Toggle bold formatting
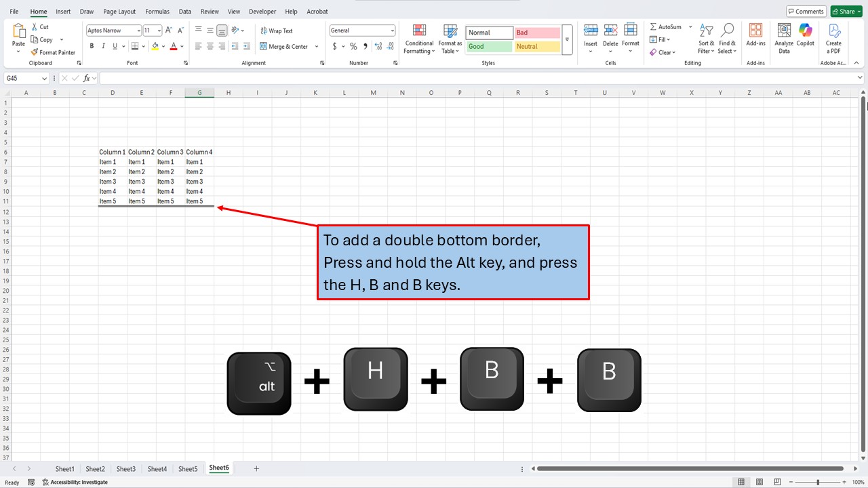 point(92,46)
